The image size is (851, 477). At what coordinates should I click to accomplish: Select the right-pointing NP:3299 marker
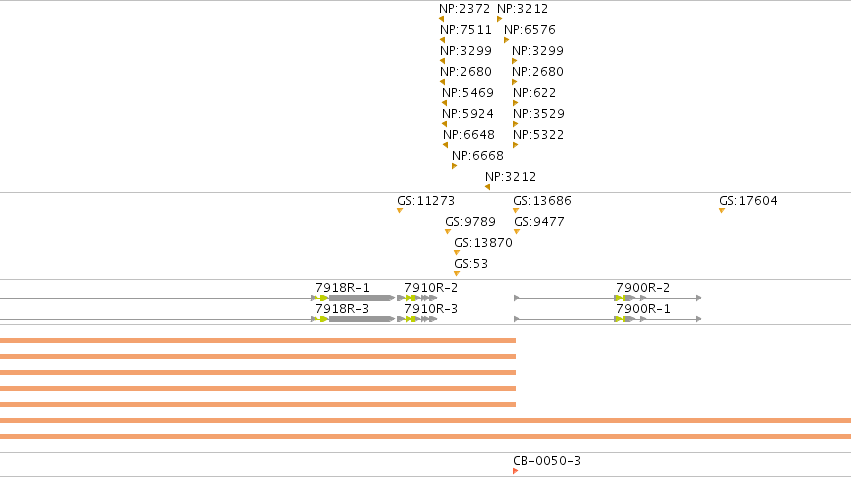coord(515,61)
